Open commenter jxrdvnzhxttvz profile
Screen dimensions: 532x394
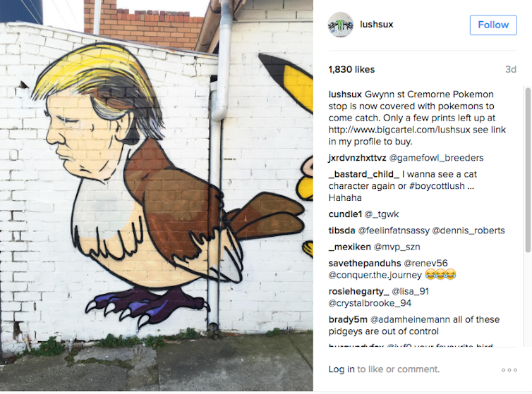(357, 158)
